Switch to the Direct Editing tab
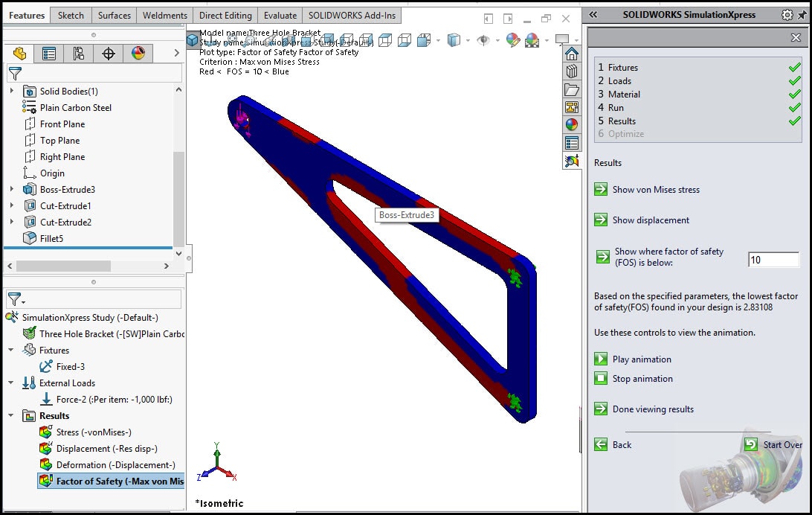Image resolution: width=812 pixels, height=515 pixels. pos(225,16)
